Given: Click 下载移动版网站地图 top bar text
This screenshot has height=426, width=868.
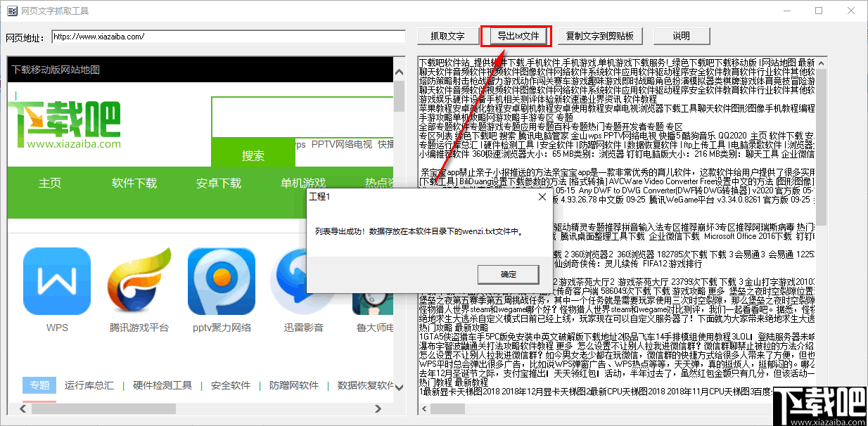Looking at the screenshot, I should click(56, 70).
